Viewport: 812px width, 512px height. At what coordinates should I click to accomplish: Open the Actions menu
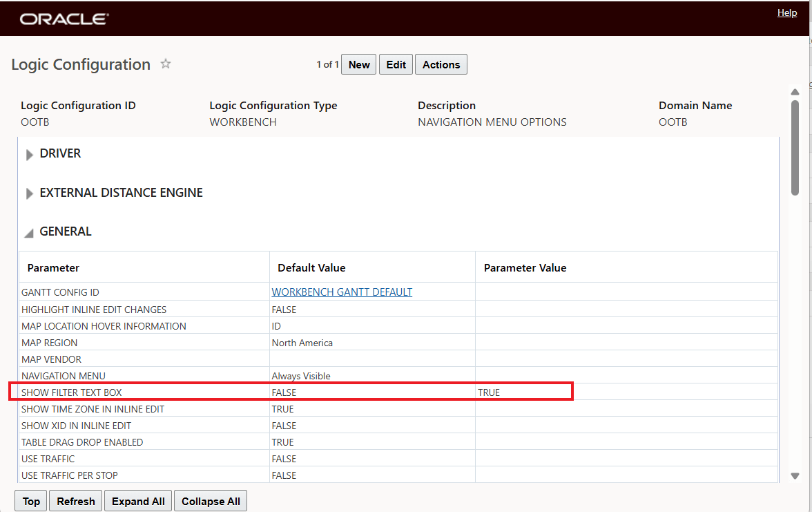[x=441, y=64]
